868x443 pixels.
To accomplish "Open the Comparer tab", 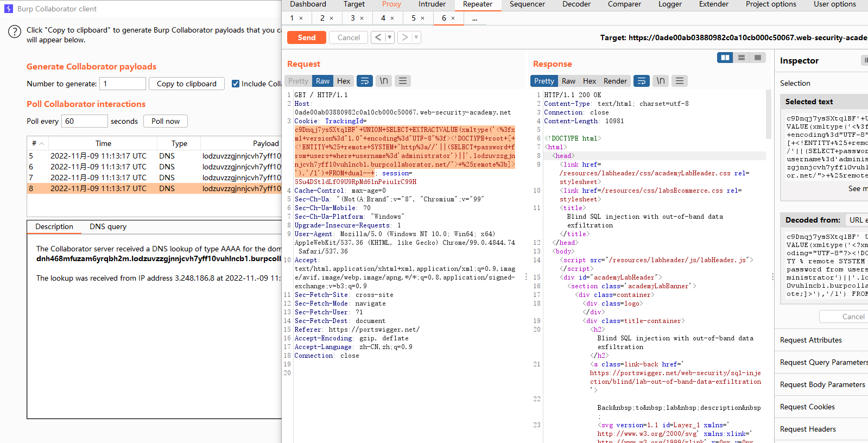I will pos(624,4).
